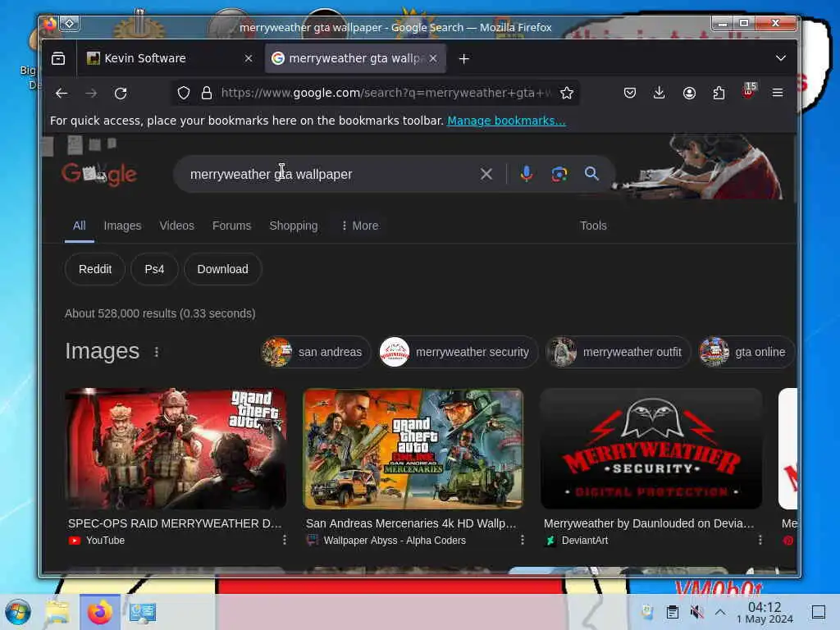Close the merryweather gta wallpaper tab
Image resolution: width=840 pixels, height=630 pixels.
pos(433,58)
